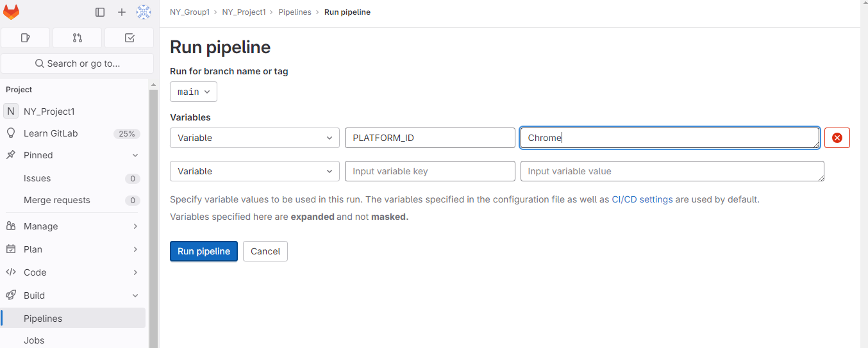The image size is (868, 348).
Task: Follow the CI/CD settings link
Action: (x=642, y=199)
